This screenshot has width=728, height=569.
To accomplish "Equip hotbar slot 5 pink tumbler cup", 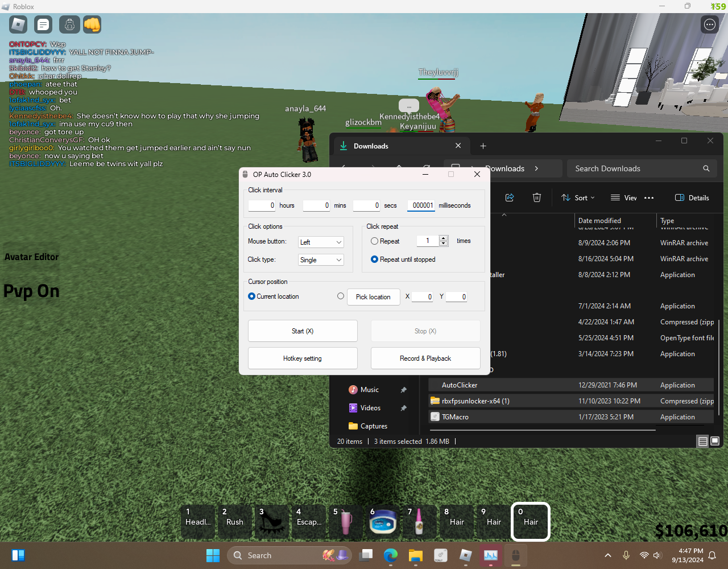I will tap(346, 521).
